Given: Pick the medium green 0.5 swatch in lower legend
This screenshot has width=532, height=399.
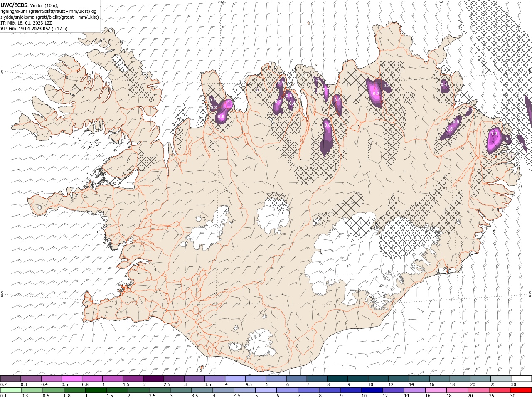Looking at the screenshot, I should 54,390.
